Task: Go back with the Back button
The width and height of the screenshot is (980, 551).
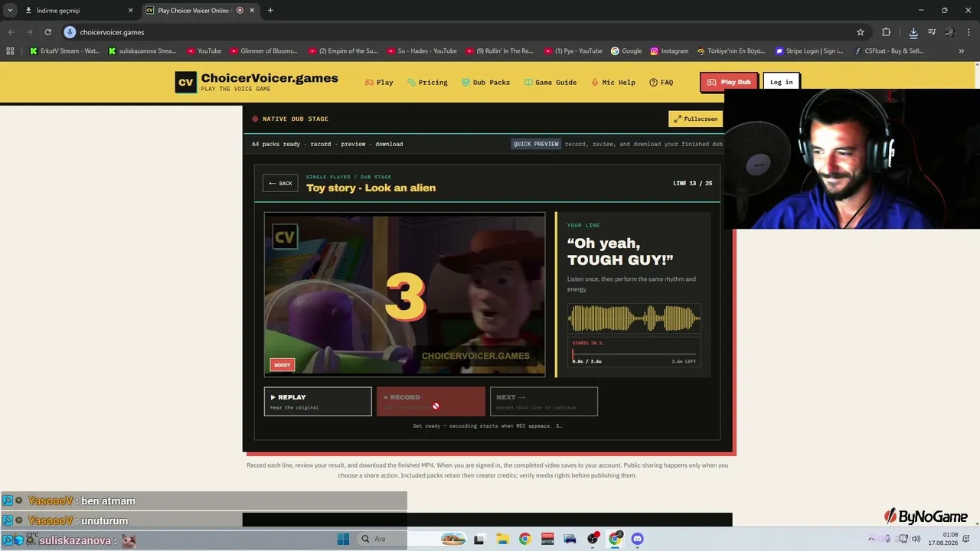Action: click(x=280, y=184)
